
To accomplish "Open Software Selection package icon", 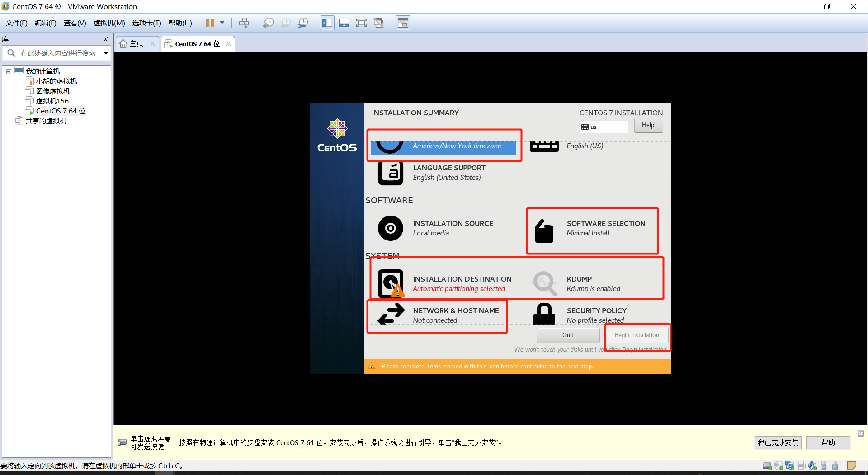I will pyautogui.click(x=544, y=230).
